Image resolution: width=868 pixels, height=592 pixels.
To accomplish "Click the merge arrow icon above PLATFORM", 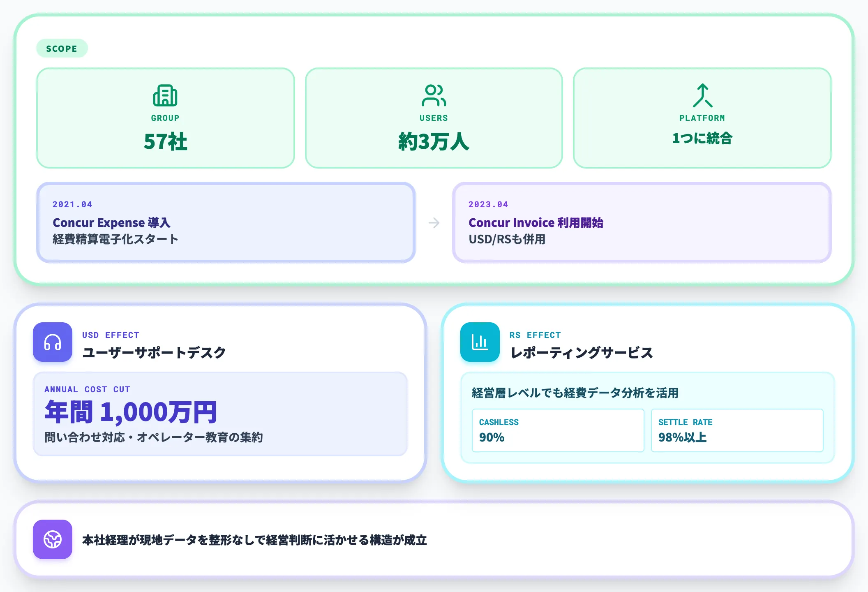I will [702, 95].
